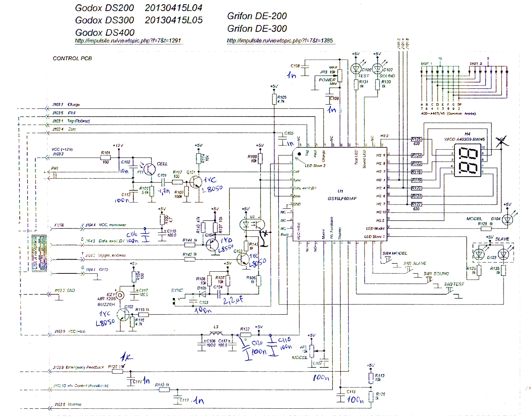This screenshot has height=420, width=531.
Task: Click the R113 10k resistor label
Action: coord(380,378)
